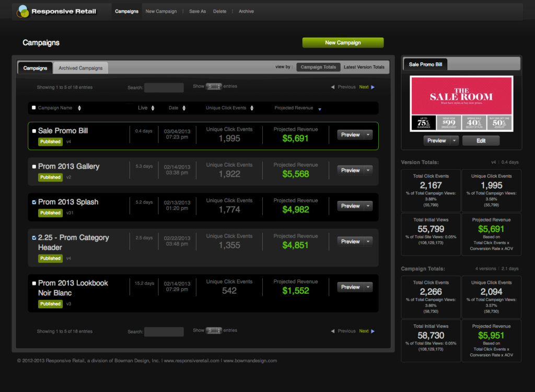
Task: Click top Next page arrow icon
Action: (x=373, y=87)
